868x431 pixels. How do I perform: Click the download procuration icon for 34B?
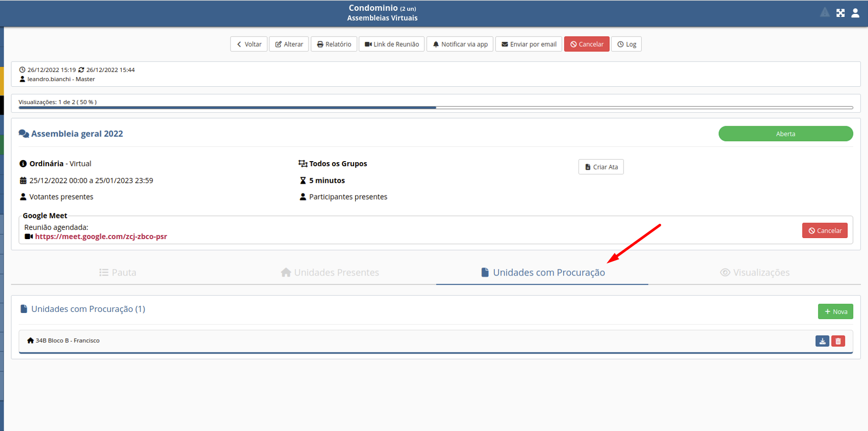(x=822, y=341)
